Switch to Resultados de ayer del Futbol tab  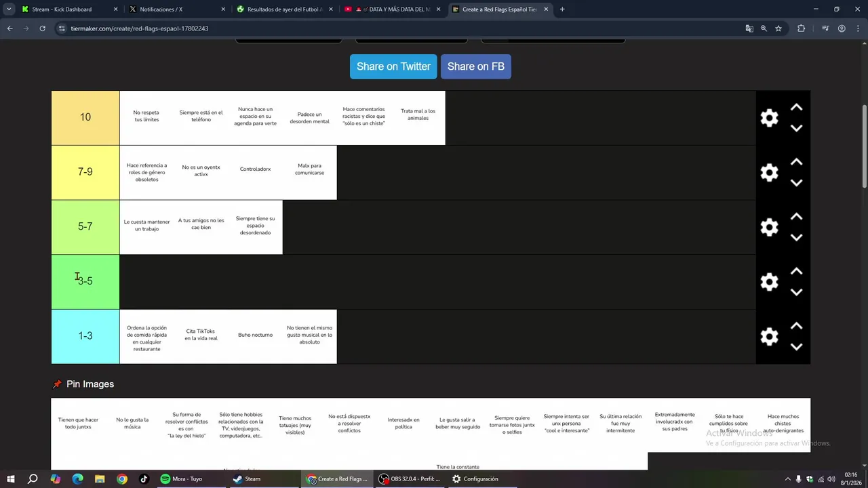[x=285, y=9]
